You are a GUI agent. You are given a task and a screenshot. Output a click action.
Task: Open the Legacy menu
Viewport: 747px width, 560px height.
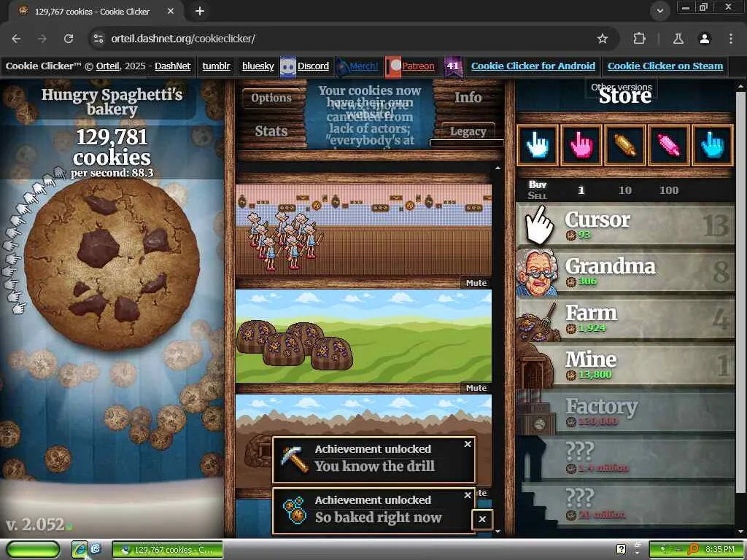[x=468, y=131]
